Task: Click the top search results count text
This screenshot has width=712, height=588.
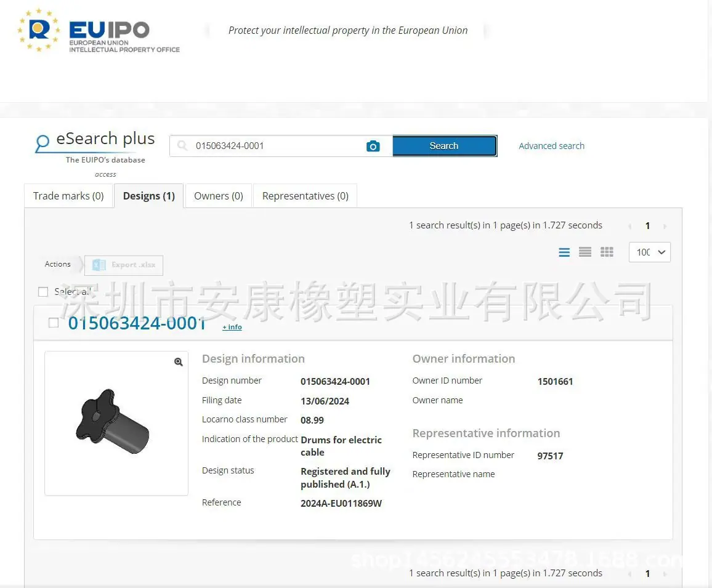Action: tap(506, 225)
